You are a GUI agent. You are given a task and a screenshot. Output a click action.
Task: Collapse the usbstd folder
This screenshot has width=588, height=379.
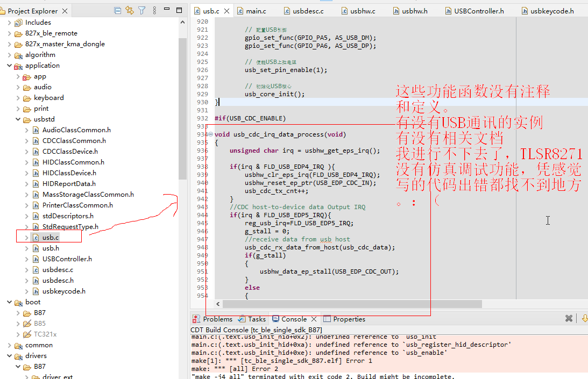(x=18, y=119)
